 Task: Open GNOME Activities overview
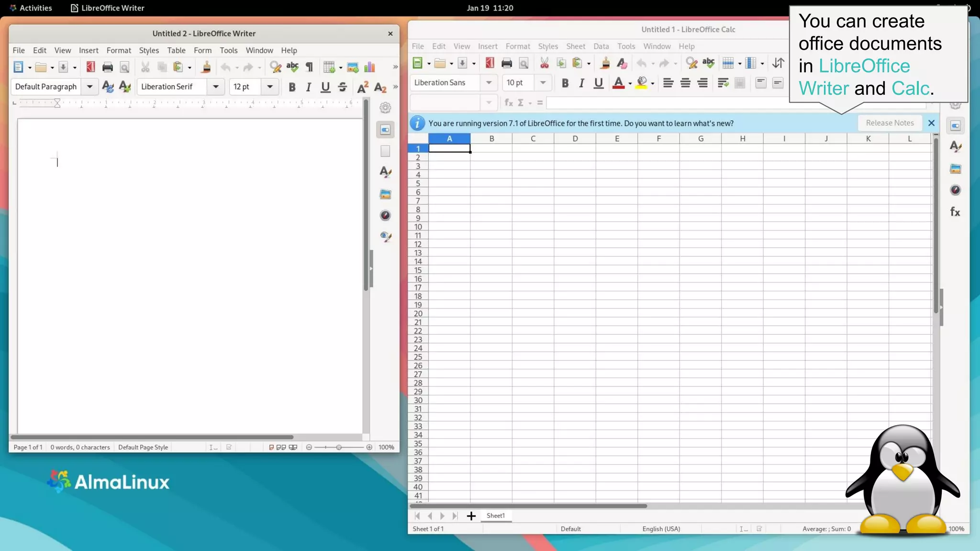[x=31, y=8]
